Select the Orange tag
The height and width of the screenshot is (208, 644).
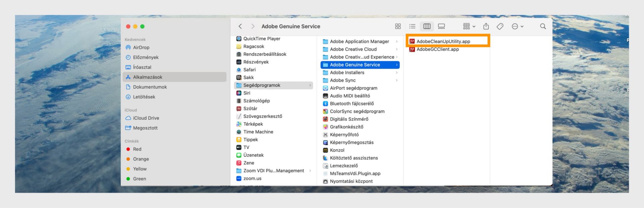click(x=174, y=159)
